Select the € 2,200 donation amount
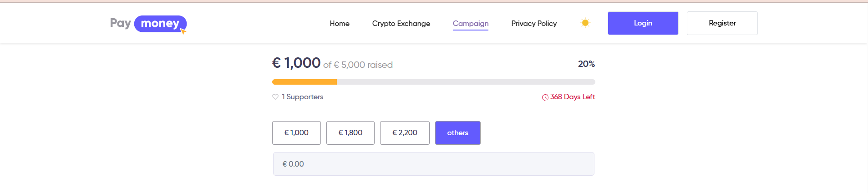This screenshot has width=868, height=193. pyautogui.click(x=405, y=133)
